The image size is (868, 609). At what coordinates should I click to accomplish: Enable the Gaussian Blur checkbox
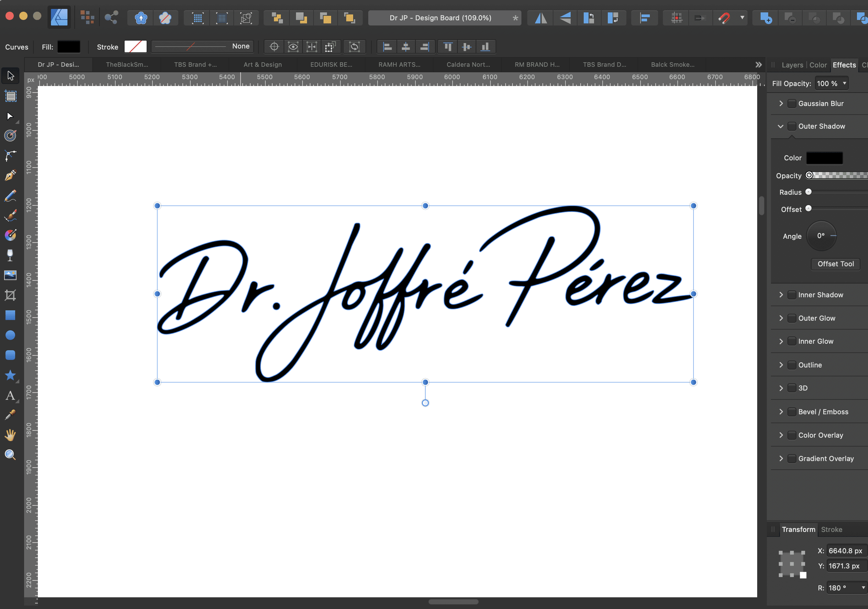[791, 104]
